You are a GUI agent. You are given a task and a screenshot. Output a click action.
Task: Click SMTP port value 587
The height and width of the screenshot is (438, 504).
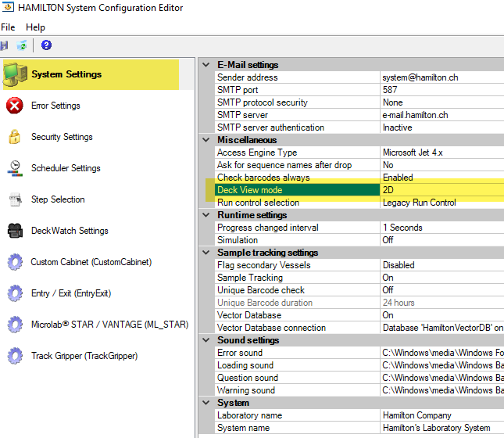(x=390, y=90)
